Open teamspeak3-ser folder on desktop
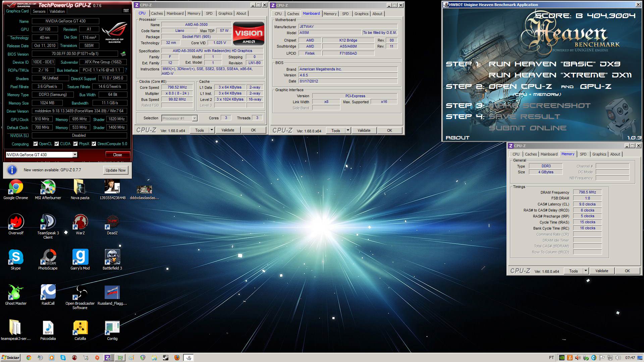This screenshot has width=644, height=362. click(x=15, y=330)
